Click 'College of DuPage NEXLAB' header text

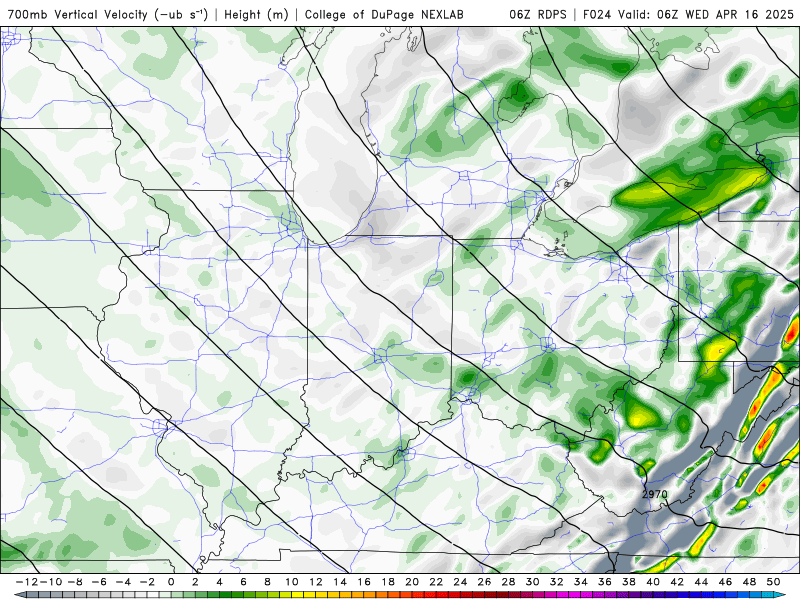coord(384,14)
